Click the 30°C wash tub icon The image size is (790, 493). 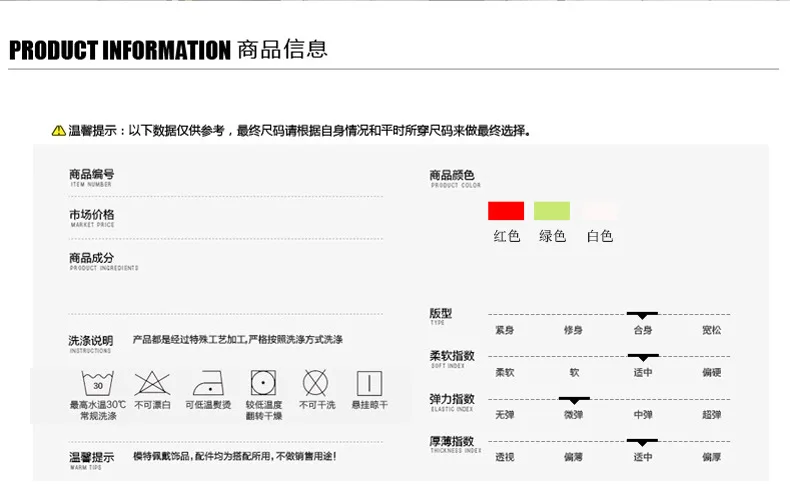pyautogui.click(x=98, y=383)
